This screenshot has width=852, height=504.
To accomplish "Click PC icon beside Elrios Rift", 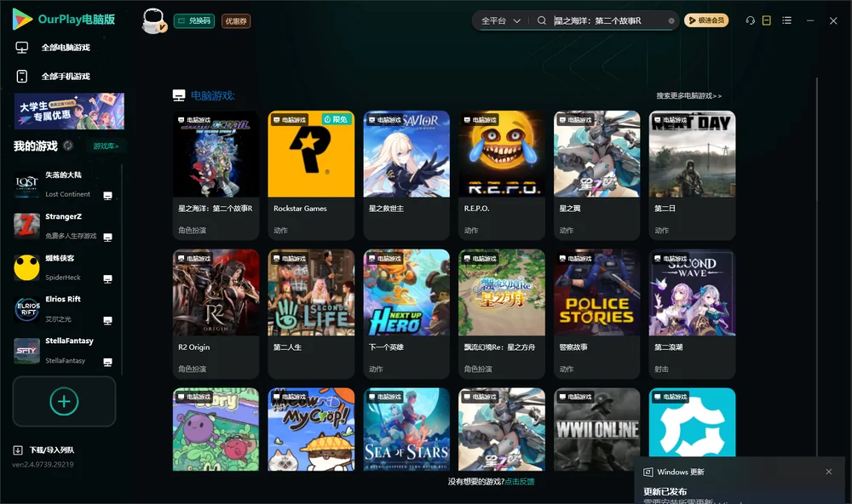I will [x=107, y=320].
